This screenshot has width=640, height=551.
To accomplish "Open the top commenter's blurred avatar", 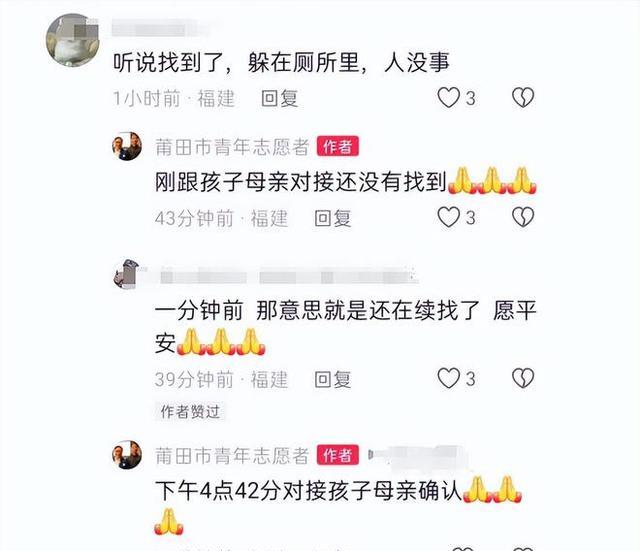I will pyautogui.click(x=73, y=40).
